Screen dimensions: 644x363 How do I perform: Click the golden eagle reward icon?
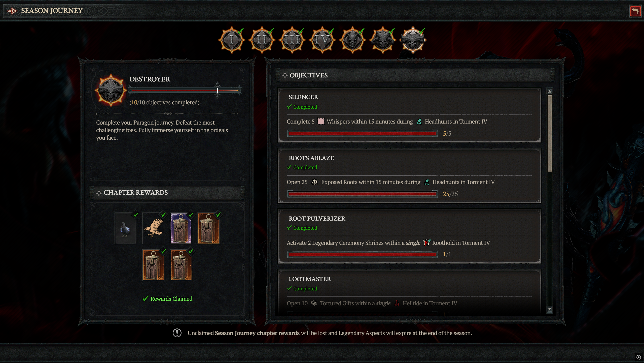pyautogui.click(x=154, y=228)
